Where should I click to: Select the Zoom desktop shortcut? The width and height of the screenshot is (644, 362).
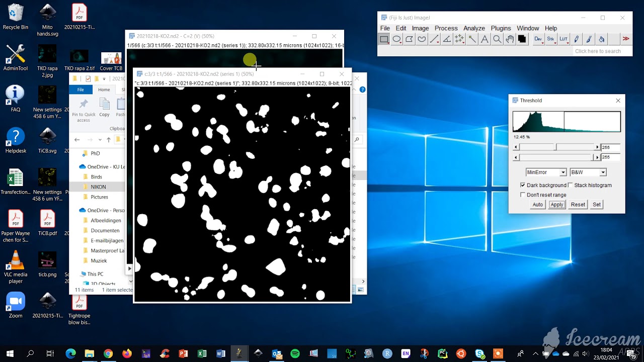(16, 305)
